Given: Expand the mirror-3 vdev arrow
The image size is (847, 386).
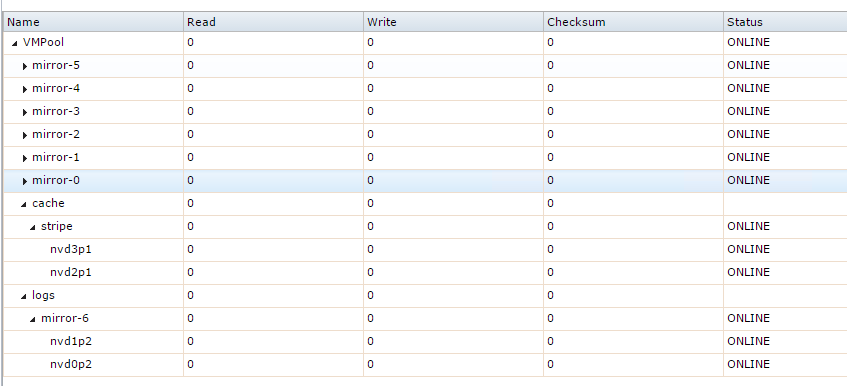Looking at the screenshot, I should 24,112.
